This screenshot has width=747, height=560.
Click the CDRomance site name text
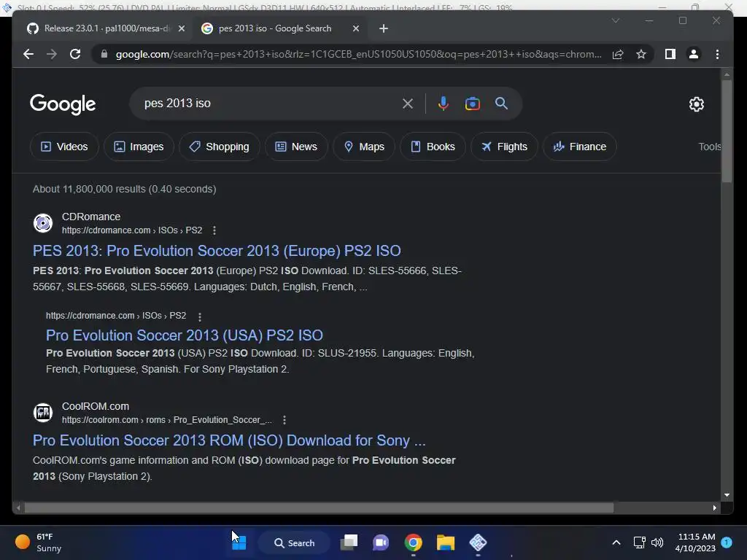pos(91,217)
